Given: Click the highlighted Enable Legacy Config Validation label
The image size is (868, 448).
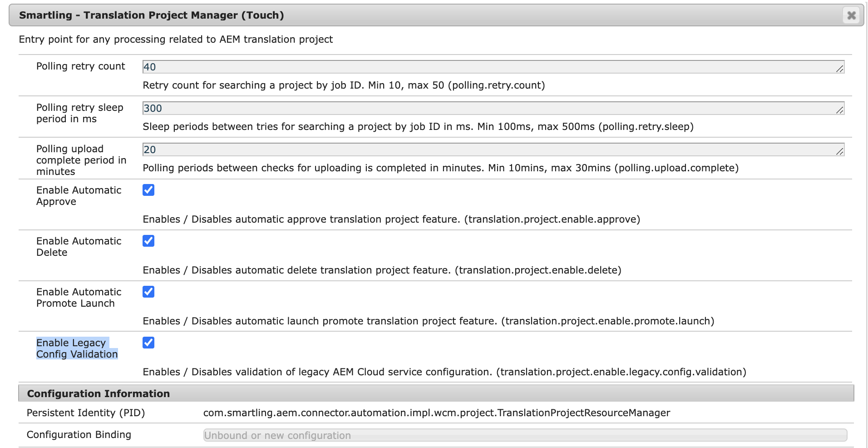Looking at the screenshot, I should (77, 348).
